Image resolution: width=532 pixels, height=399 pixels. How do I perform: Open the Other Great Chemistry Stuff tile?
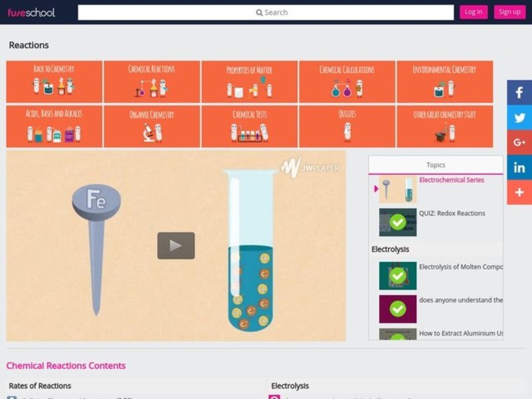click(445, 126)
